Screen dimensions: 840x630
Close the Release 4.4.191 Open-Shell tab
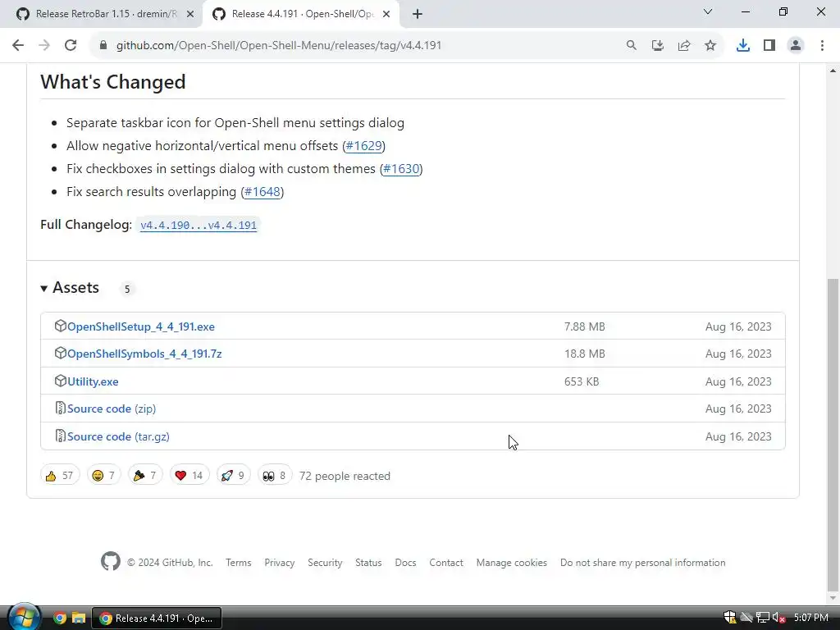pos(386,14)
